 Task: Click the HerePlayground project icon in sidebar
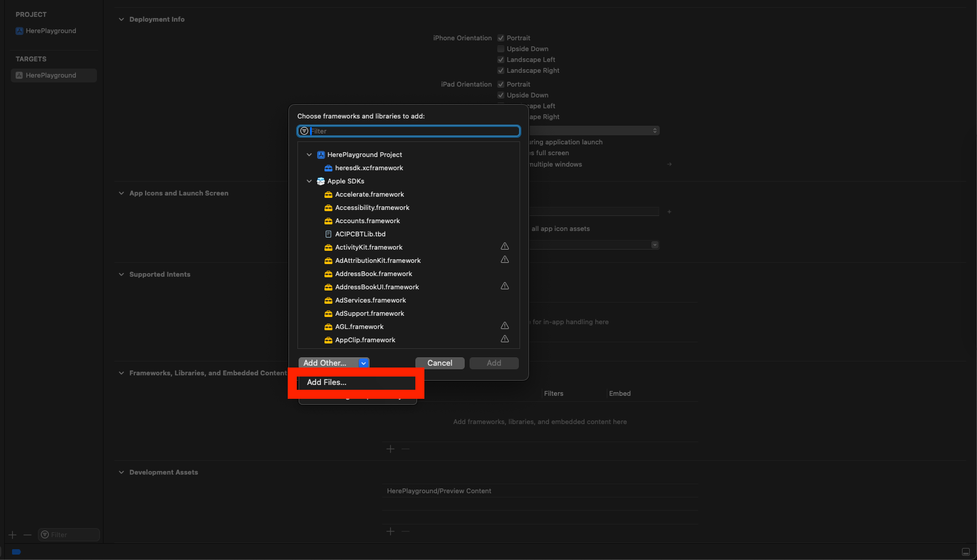(x=19, y=31)
